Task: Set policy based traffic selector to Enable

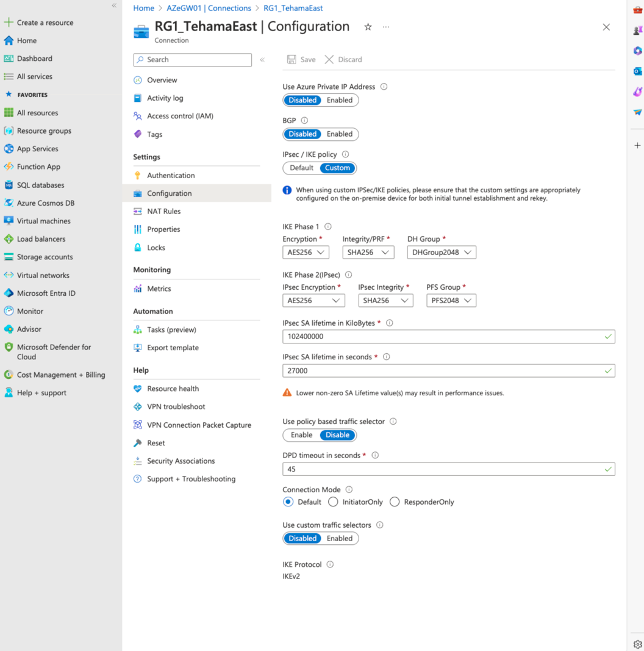Action: tap(301, 434)
